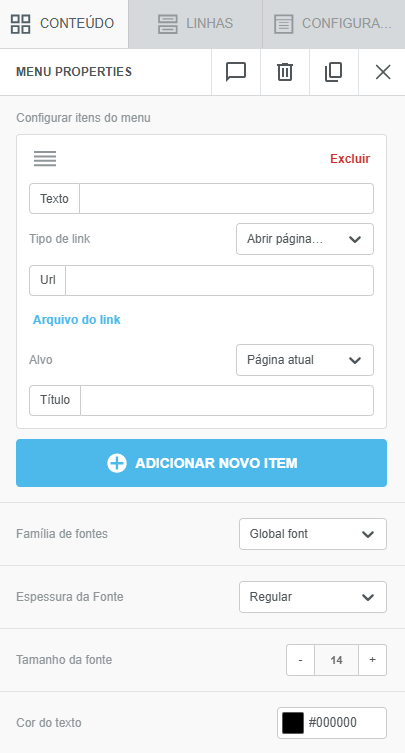405x753 pixels.
Task: Grab the menu item drag handle icon
Action: [45, 158]
